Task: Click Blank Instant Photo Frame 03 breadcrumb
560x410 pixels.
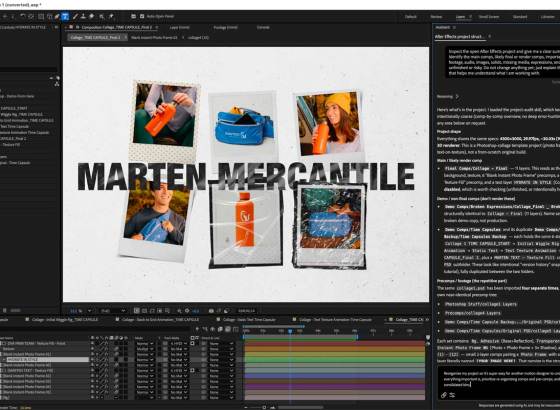Action: tap(154, 38)
